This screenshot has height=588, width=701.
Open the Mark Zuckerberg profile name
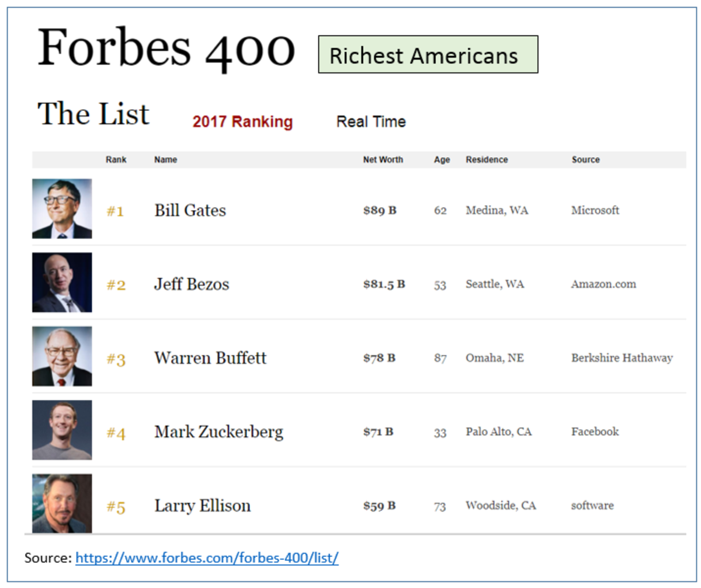218,432
